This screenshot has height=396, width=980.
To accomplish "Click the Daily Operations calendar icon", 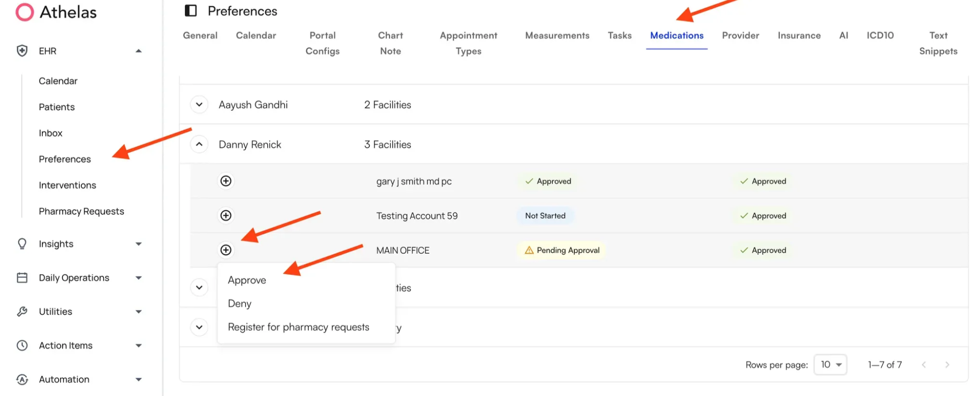I will coord(22,278).
